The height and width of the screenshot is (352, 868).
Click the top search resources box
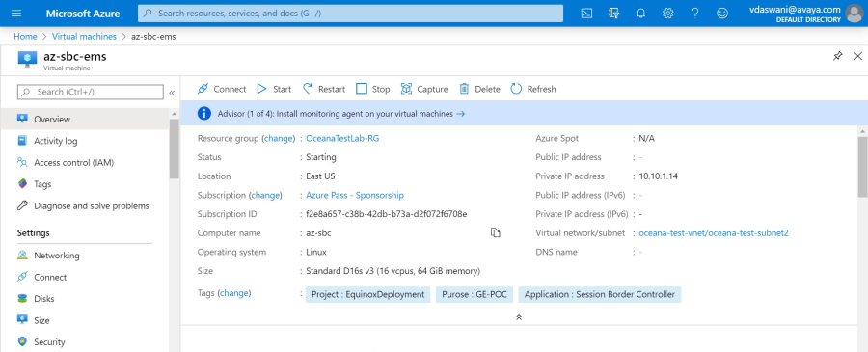350,14
